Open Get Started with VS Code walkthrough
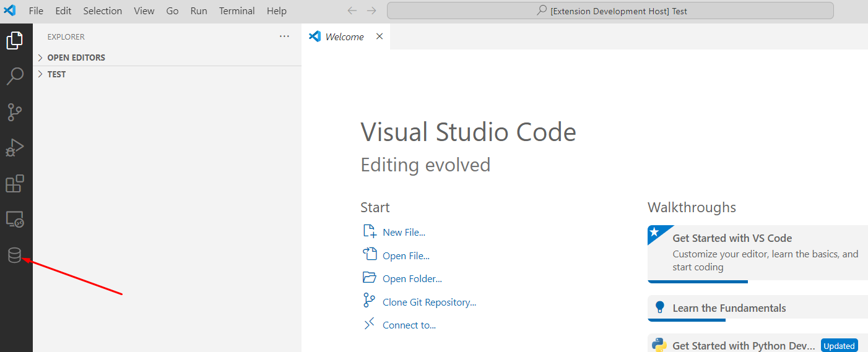This screenshot has height=352, width=868. [x=758, y=254]
